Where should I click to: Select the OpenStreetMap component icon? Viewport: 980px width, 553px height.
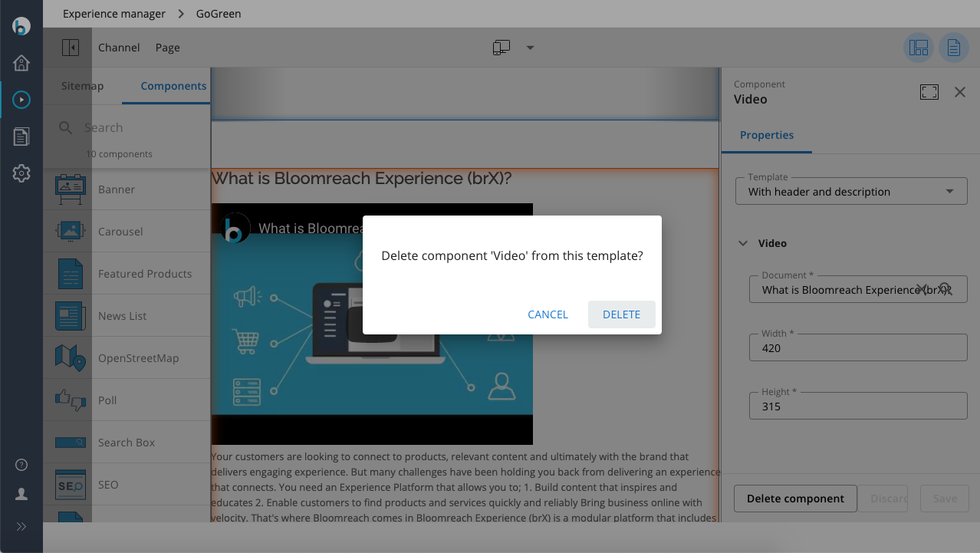pyautogui.click(x=71, y=358)
